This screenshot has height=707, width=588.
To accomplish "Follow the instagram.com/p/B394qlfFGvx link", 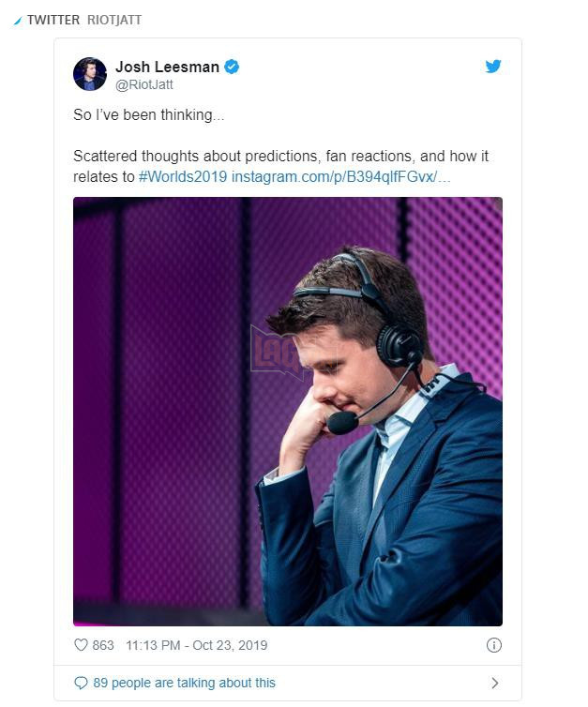I will 341,176.
